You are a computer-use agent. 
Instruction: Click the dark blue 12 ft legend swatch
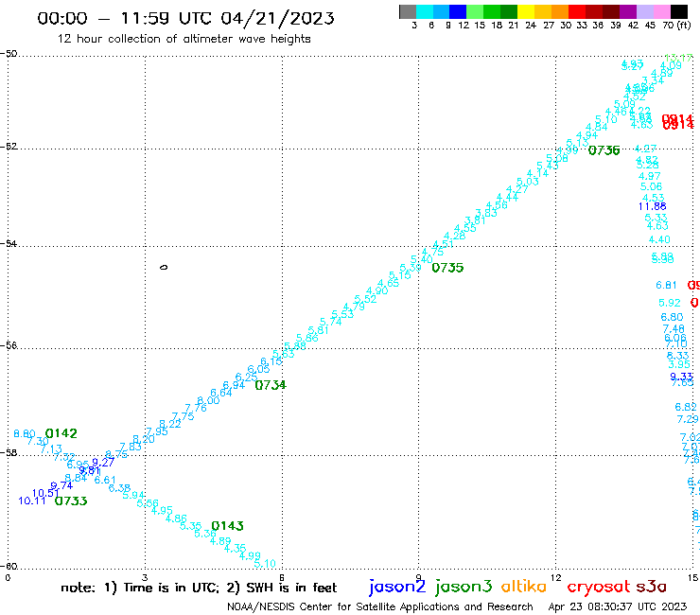tap(458, 11)
